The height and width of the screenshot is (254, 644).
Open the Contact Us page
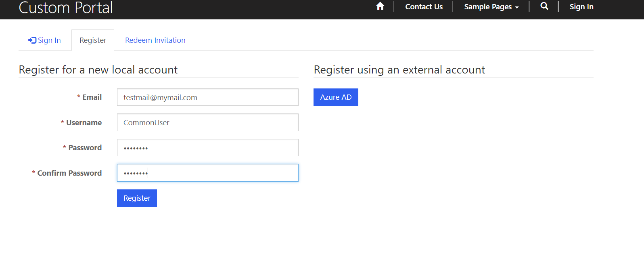pos(424,7)
